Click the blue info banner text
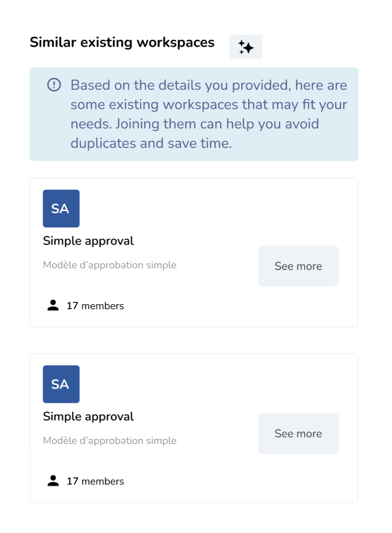The width and height of the screenshot is (392, 533). coord(209,114)
